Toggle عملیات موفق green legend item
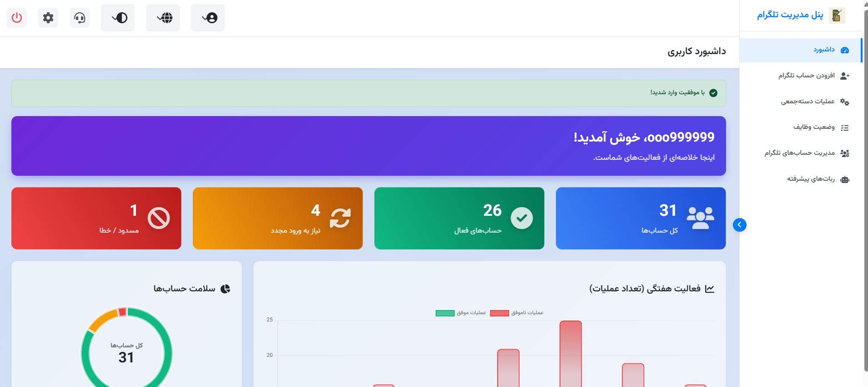This screenshot has height=387, width=868. (x=460, y=313)
